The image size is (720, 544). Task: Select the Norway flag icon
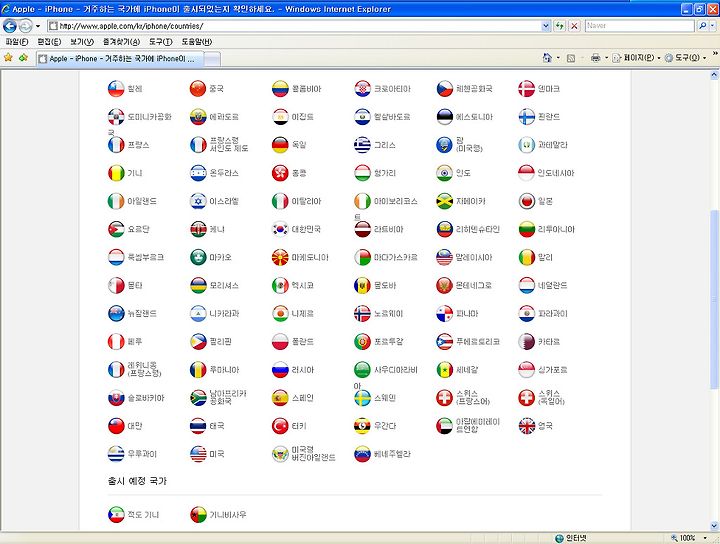tap(362, 314)
